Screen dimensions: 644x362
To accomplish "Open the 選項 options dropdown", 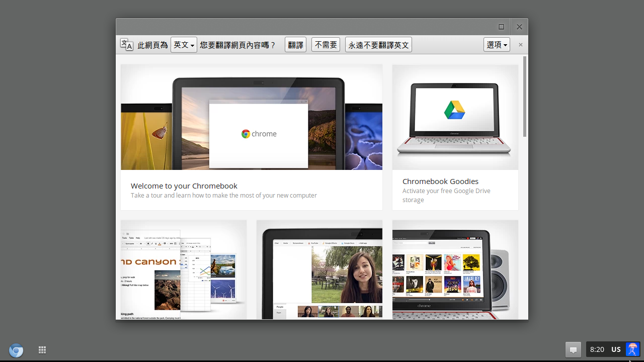I will click(497, 45).
